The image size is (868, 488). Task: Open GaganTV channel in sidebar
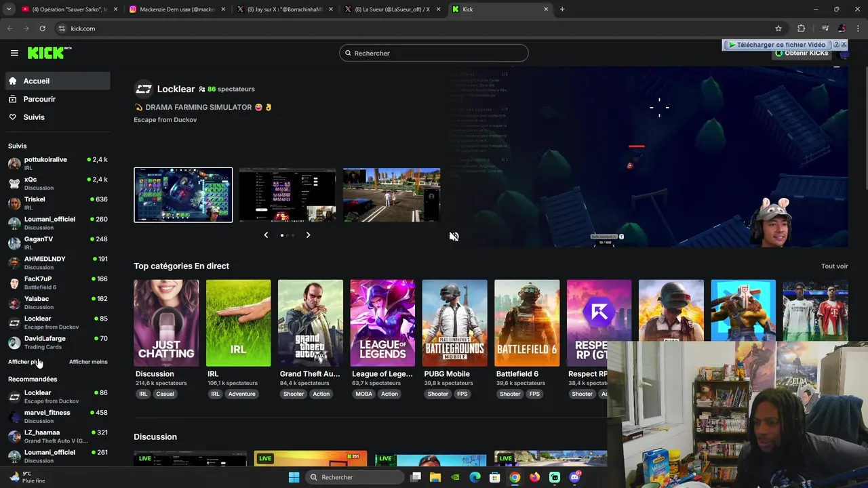point(58,243)
